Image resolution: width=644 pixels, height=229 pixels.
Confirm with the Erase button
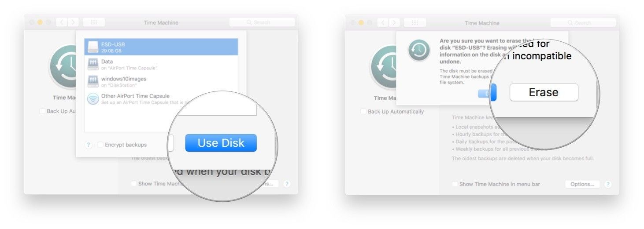click(544, 92)
